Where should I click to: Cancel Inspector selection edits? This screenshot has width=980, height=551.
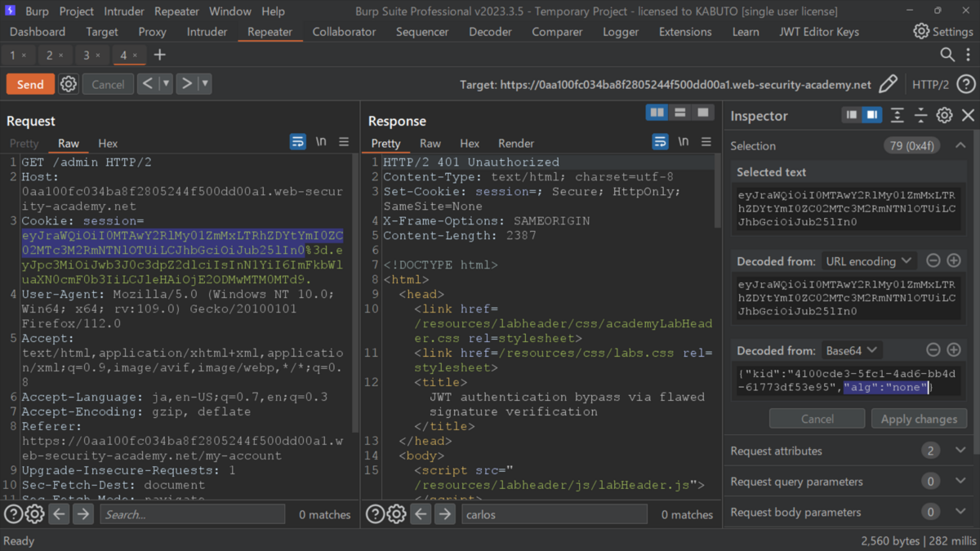[817, 419]
